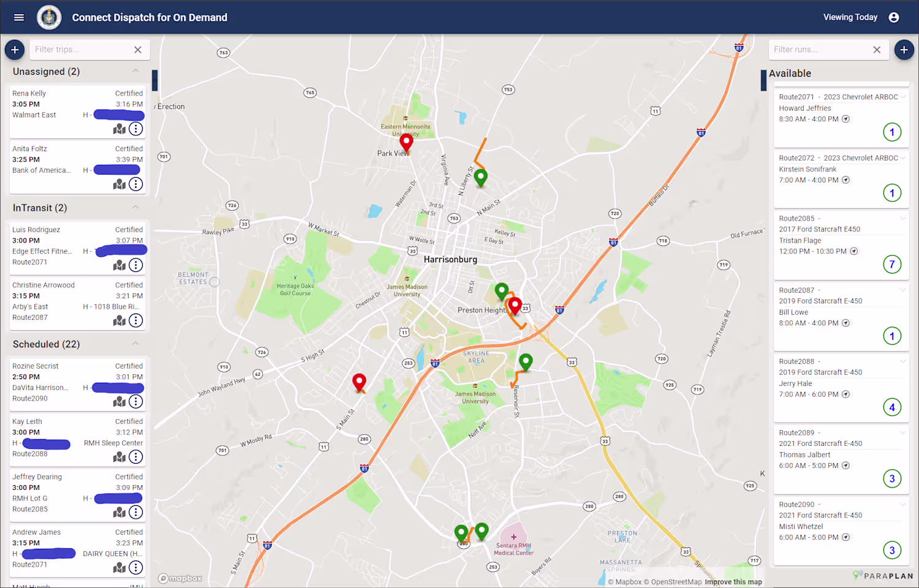
Task: Select the Christine Arrowood trip name
Action: point(43,285)
